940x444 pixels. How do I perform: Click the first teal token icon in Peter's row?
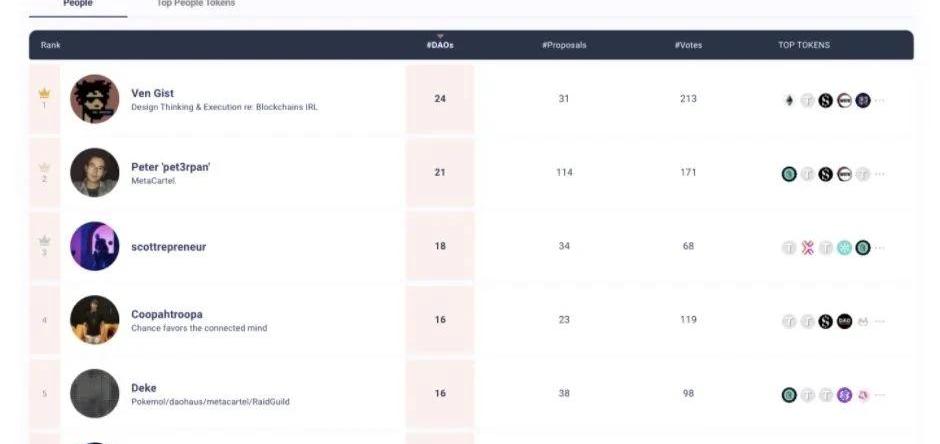(789, 174)
